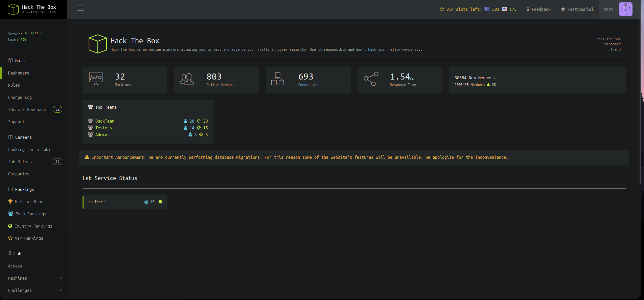Screen dimensions: 644x300
Task: Click the Admins team group icon
Action: click(x=90, y=134)
